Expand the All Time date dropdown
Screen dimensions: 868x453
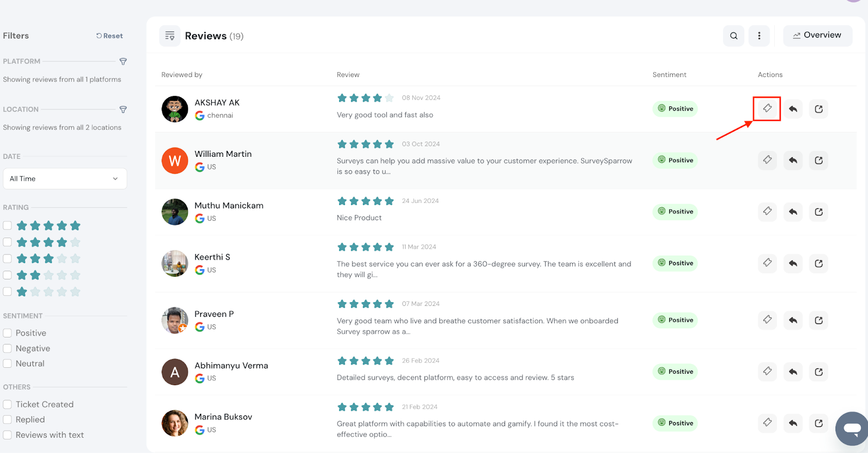coord(65,178)
